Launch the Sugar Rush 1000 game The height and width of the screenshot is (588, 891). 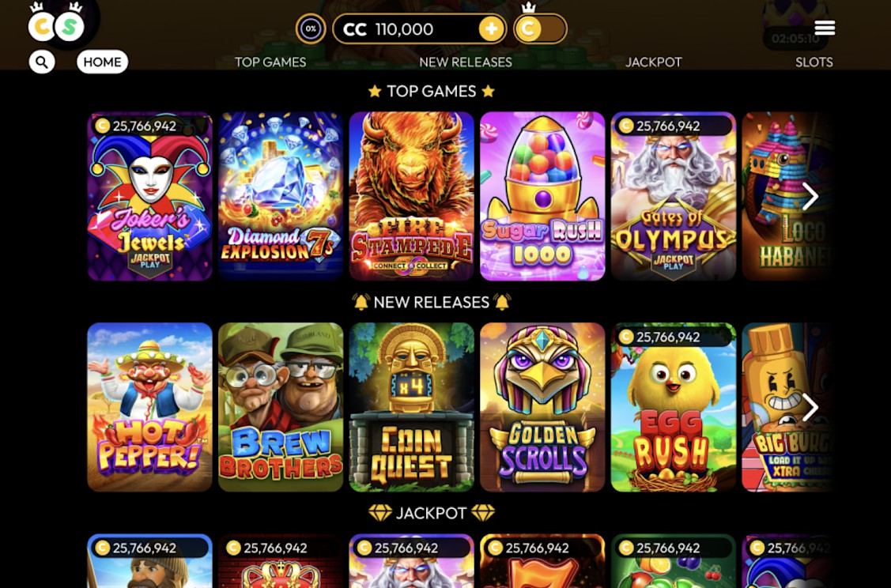tap(542, 197)
